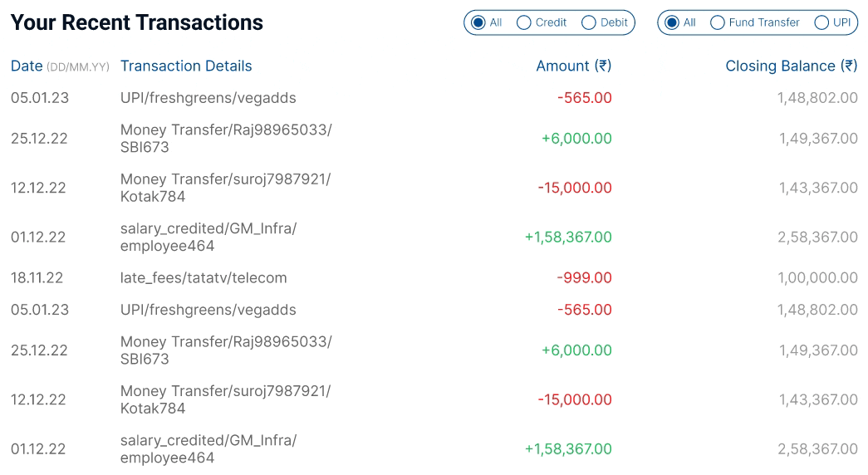
Task: Click the Date column header
Action: coord(27,66)
